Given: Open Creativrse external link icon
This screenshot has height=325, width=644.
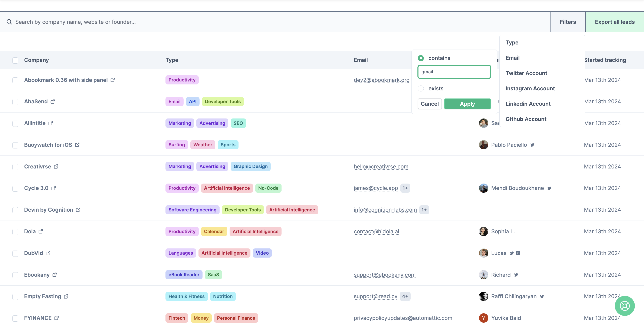Looking at the screenshot, I should (x=56, y=167).
